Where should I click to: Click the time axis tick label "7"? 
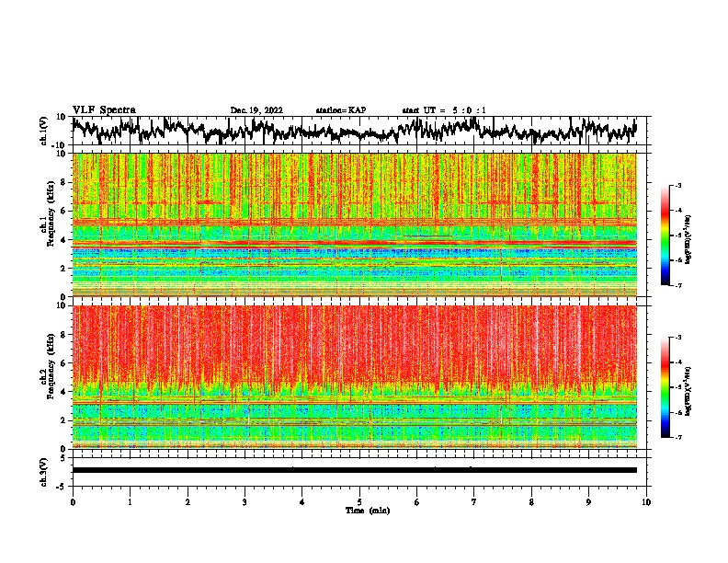coord(474,502)
